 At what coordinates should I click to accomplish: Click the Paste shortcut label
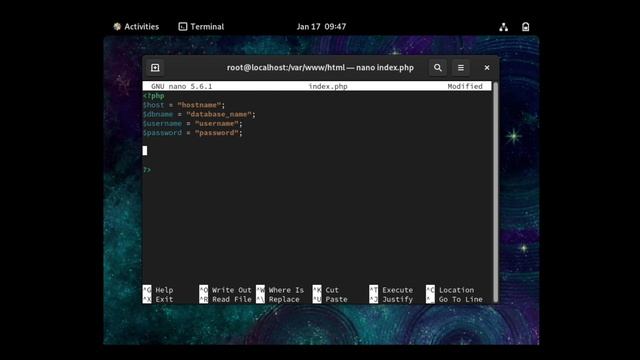coord(336,299)
